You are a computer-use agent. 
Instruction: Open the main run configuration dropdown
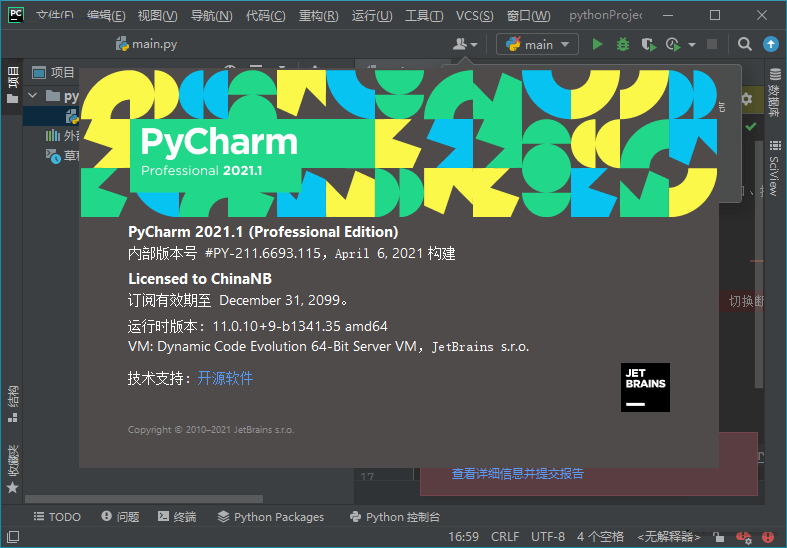pos(537,45)
